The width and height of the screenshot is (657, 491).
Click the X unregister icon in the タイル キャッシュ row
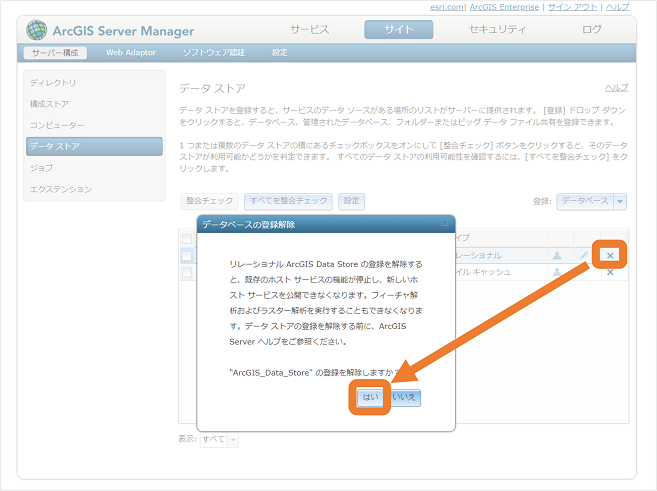(x=610, y=272)
